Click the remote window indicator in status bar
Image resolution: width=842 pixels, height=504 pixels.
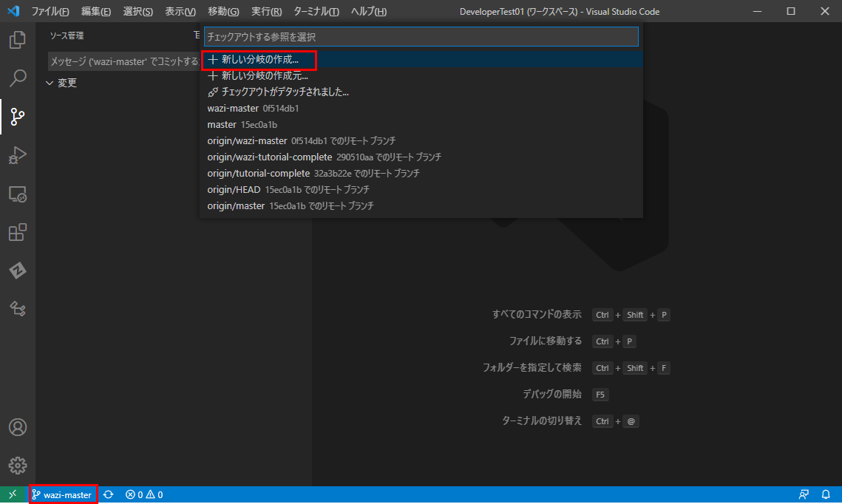(13, 494)
